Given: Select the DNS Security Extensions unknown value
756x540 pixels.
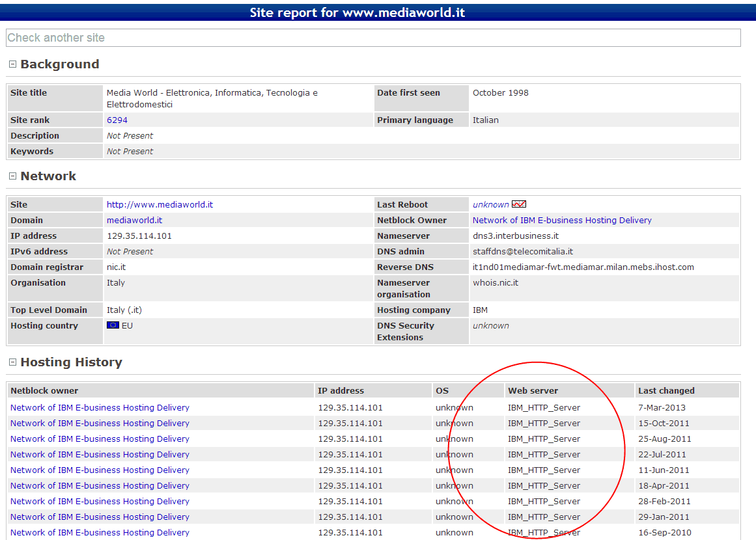Looking at the screenshot, I should point(491,326).
